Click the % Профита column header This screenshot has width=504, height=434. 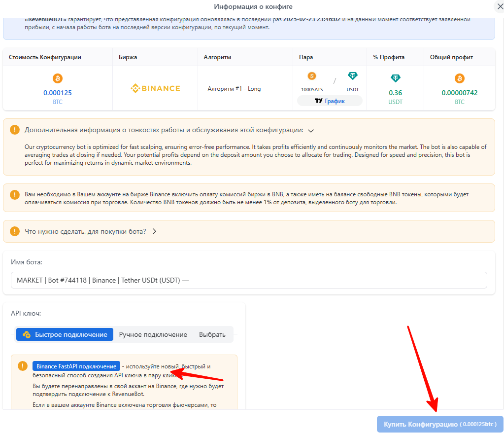(x=389, y=57)
